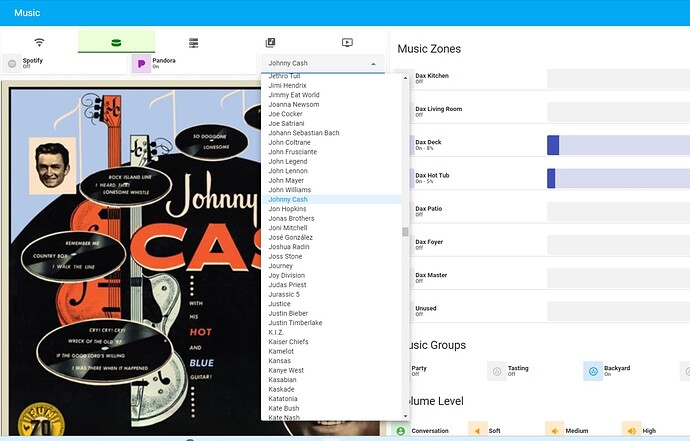Turn off the Backyard music group
Screen dimensions: 690x441
[593, 371]
